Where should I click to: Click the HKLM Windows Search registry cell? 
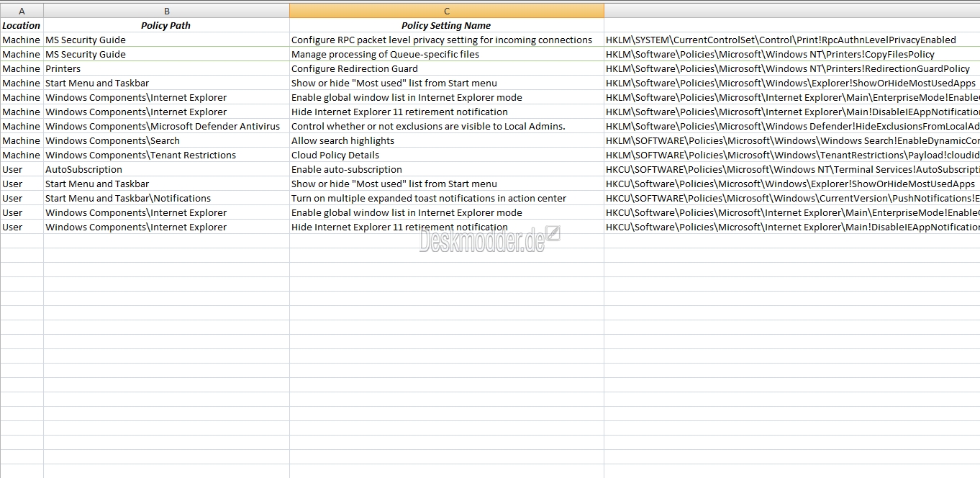[x=792, y=140]
